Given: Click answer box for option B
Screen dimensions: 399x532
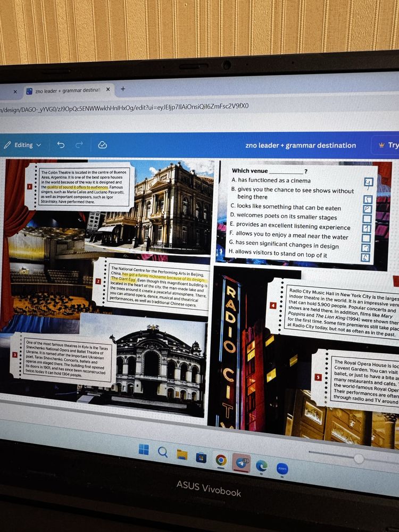Looking at the screenshot, I should click(x=368, y=199).
